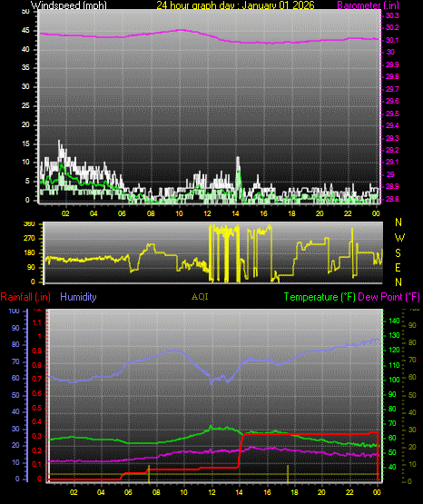Screen dimensions: 423x504
Task: Click the 15 label on the windspeed axis
Action: pyautogui.click(x=25, y=143)
